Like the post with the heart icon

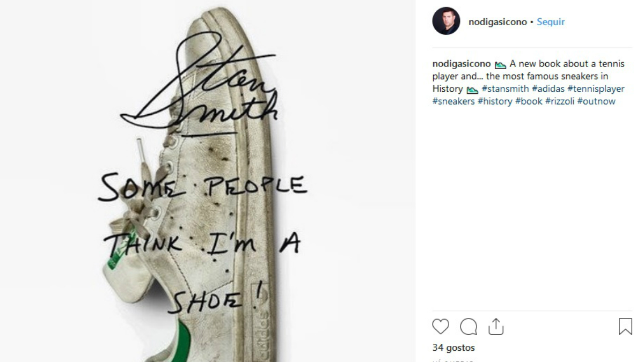coord(441,327)
